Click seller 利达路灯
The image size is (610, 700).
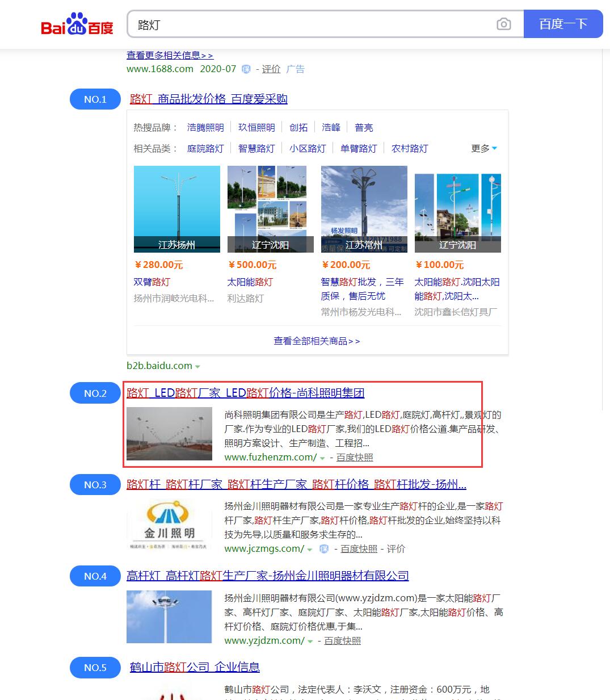[x=246, y=299]
